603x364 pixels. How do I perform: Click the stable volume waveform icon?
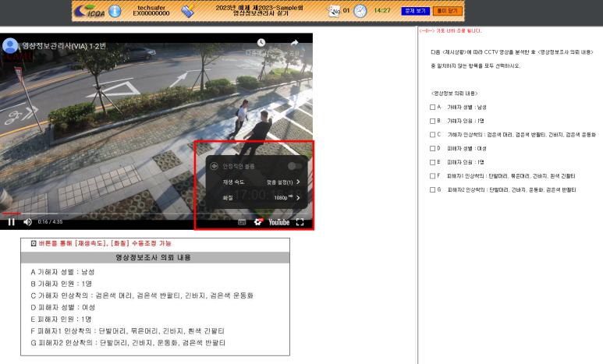(215, 166)
